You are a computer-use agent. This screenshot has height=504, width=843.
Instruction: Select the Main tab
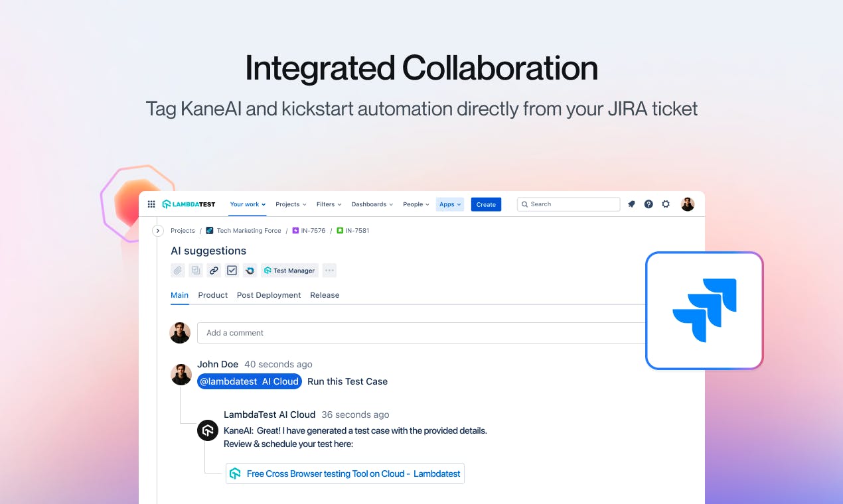pyautogui.click(x=180, y=295)
